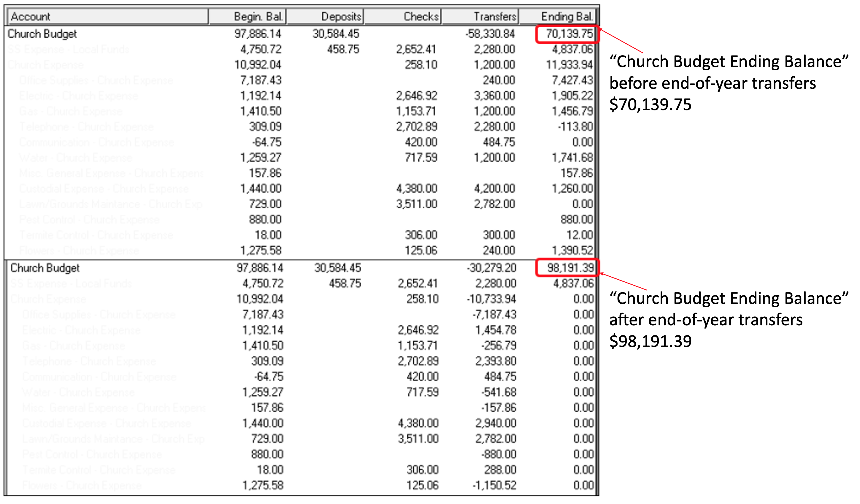This screenshot has width=860, height=504.
Task: Select the top Church Budget row
Action: 42,34
